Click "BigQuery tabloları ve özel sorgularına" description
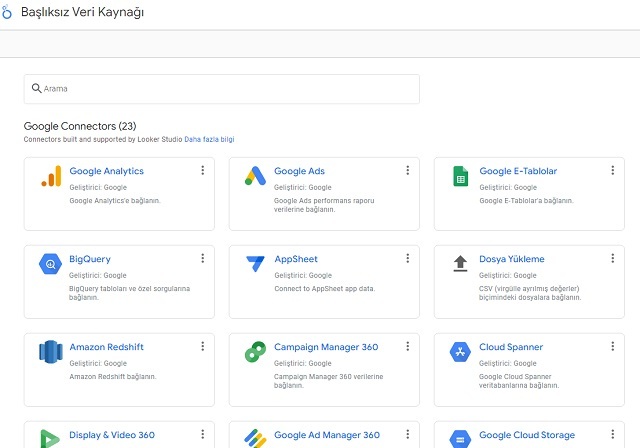Viewport: 640px width, 448px height. pos(129,288)
